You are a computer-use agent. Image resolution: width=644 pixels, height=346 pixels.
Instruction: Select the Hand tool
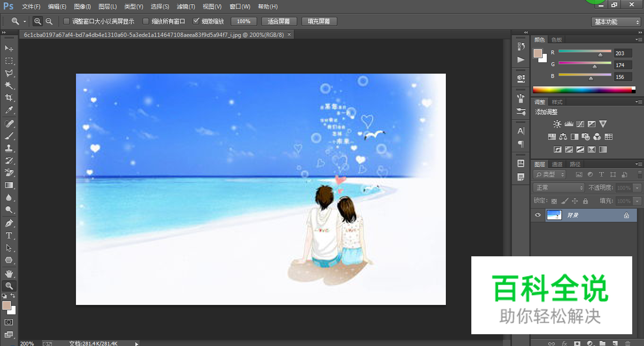9,273
